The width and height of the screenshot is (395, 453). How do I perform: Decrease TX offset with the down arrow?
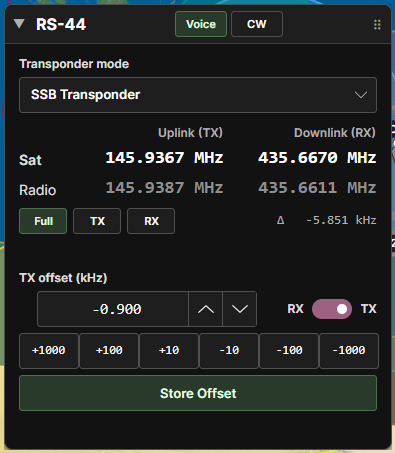pos(240,309)
